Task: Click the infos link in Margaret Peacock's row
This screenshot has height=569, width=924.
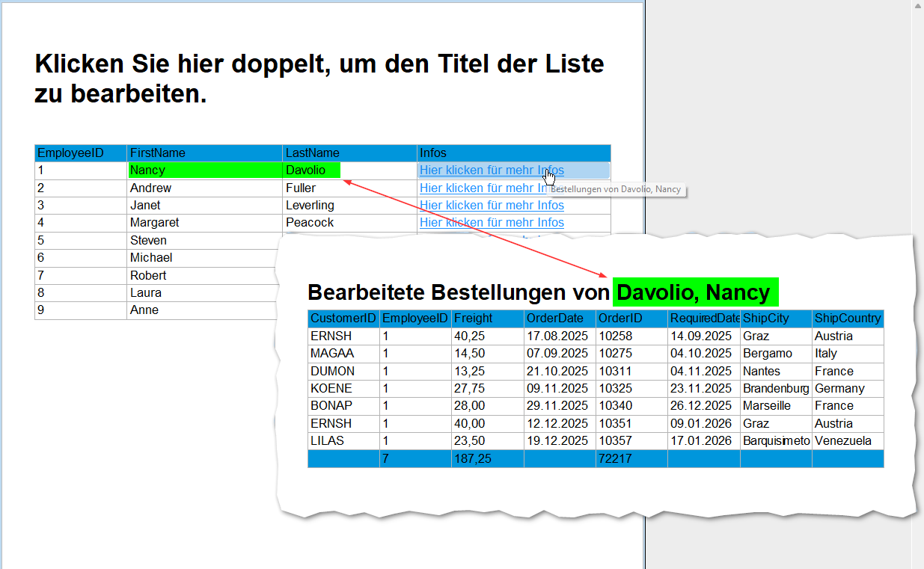Action: pos(492,223)
